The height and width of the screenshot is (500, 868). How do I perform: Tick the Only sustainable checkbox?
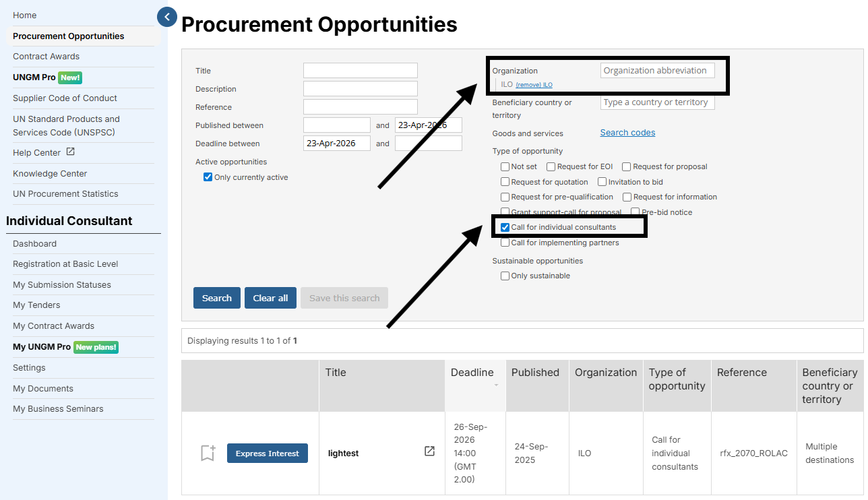click(x=505, y=276)
